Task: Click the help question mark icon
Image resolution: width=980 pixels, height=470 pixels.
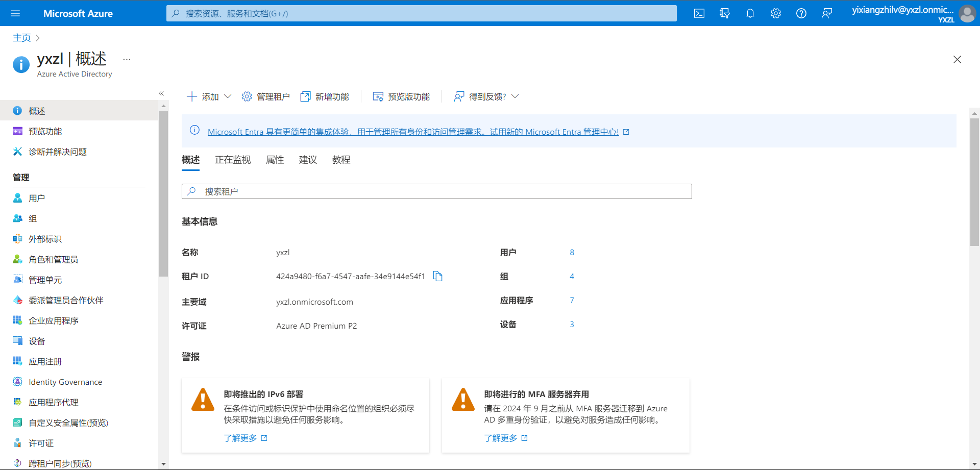Action: tap(801, 13)
